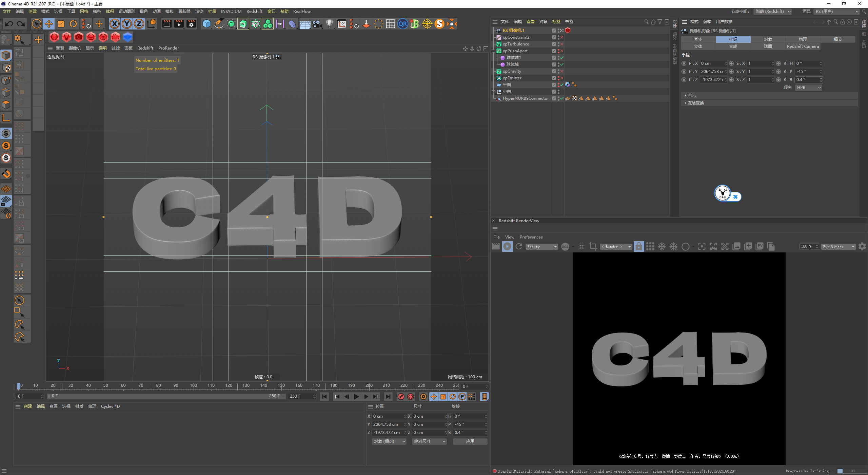Click the Undo arrow icon
Viewport: 868px width, 475px height.
(x=9, y=24)
